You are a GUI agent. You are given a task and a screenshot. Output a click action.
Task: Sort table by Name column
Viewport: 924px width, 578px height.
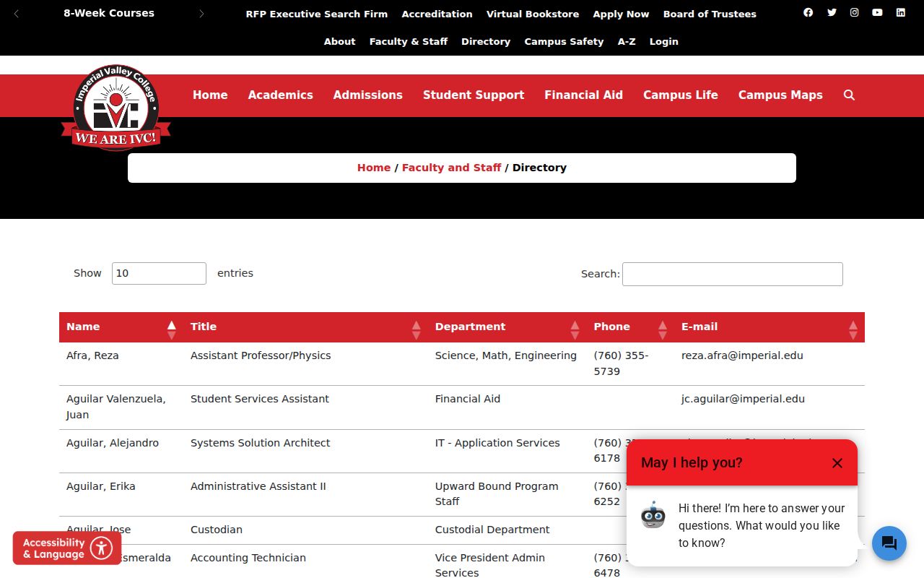[x=121, y=327]
